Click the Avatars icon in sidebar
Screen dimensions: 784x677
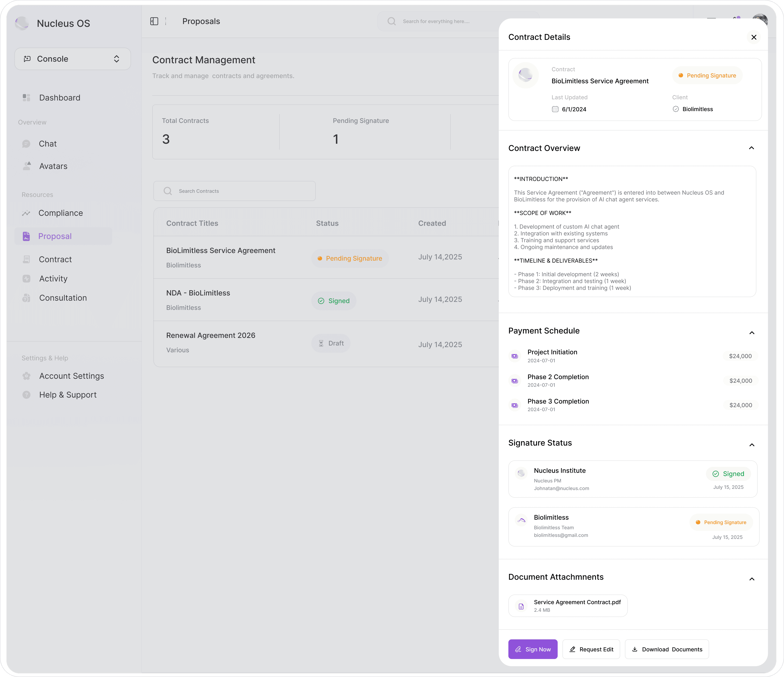[x=26, y=166]
